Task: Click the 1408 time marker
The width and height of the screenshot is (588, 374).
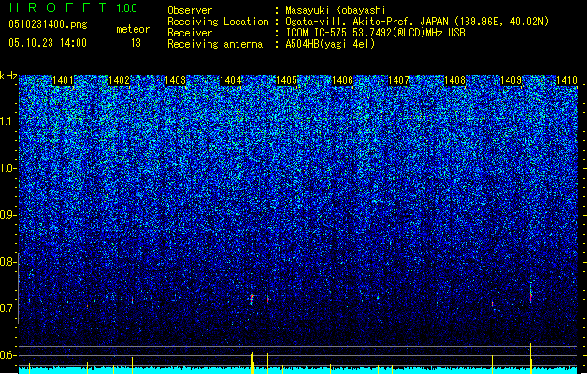Action: [x=454, y=80]
